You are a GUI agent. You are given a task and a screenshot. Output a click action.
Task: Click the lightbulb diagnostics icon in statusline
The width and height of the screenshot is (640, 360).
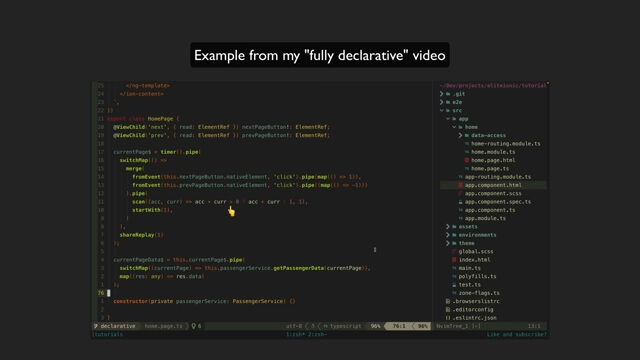[193, 326]
